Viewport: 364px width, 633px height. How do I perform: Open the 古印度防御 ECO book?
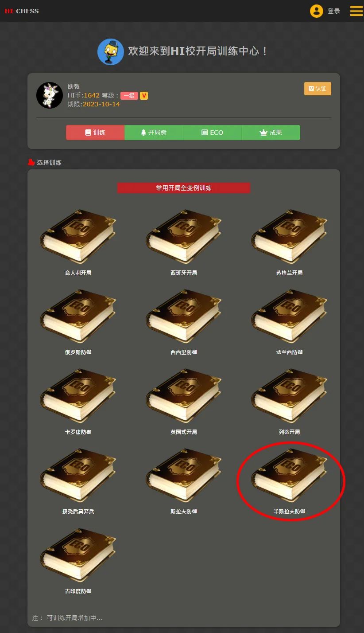[78, 555]
